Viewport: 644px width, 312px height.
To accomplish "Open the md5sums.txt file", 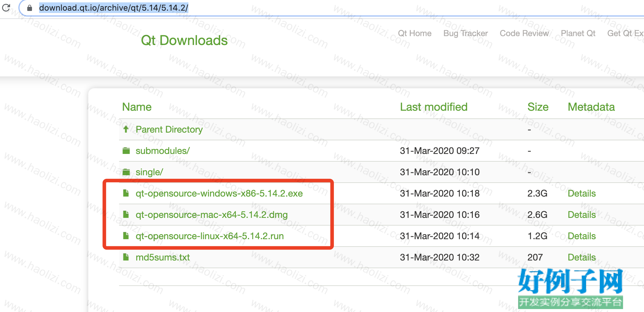I will 163,257.
